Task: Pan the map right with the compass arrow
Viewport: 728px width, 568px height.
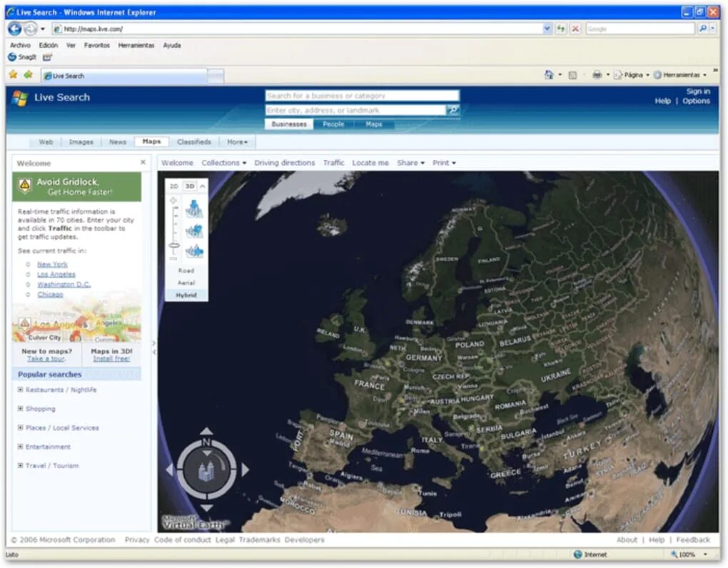Action: [x=245, y=470]
